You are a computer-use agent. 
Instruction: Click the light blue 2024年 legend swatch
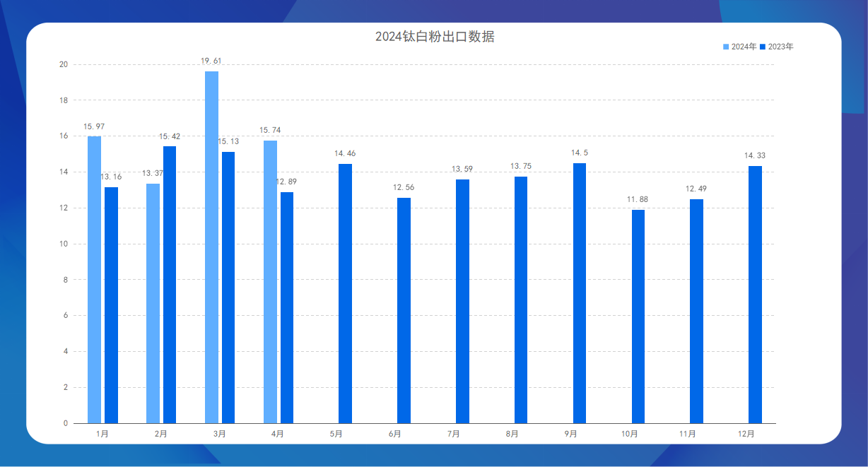pos(726,47)
